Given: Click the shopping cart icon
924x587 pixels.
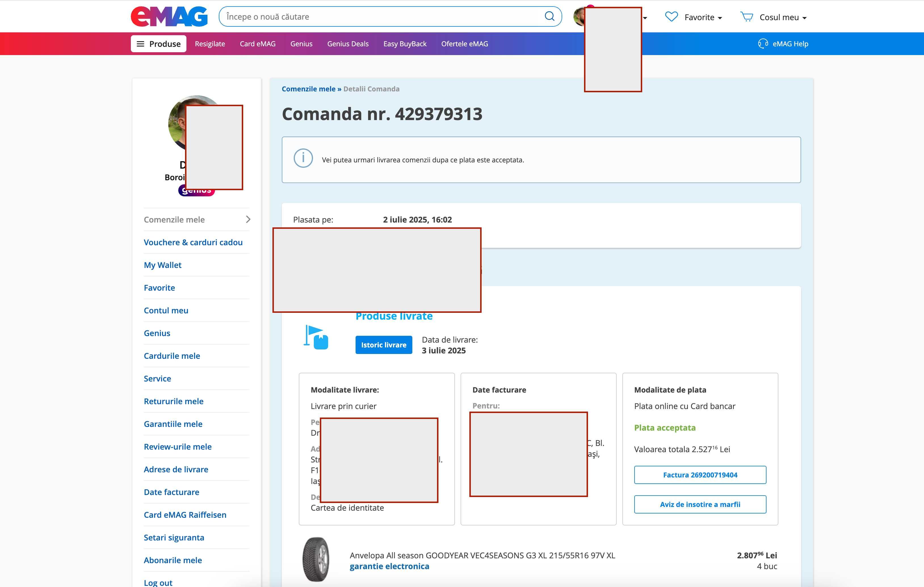Looking at the screenshot, I should coord(747,17).
